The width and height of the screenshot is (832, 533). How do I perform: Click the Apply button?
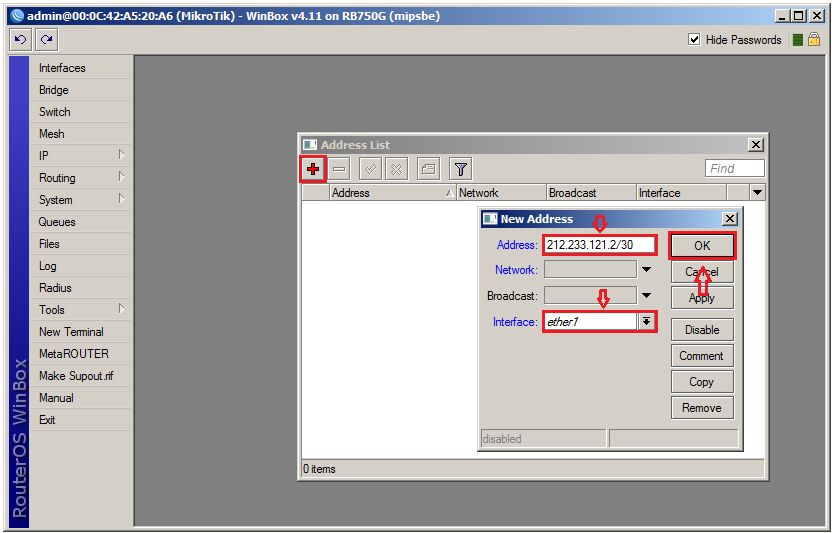tap(702, 298)
